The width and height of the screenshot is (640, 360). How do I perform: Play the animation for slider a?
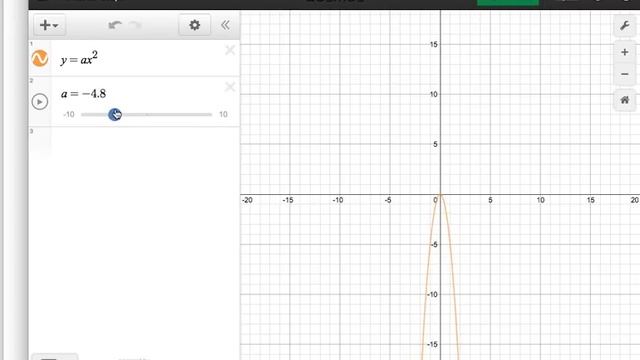[x=40, y=102]
